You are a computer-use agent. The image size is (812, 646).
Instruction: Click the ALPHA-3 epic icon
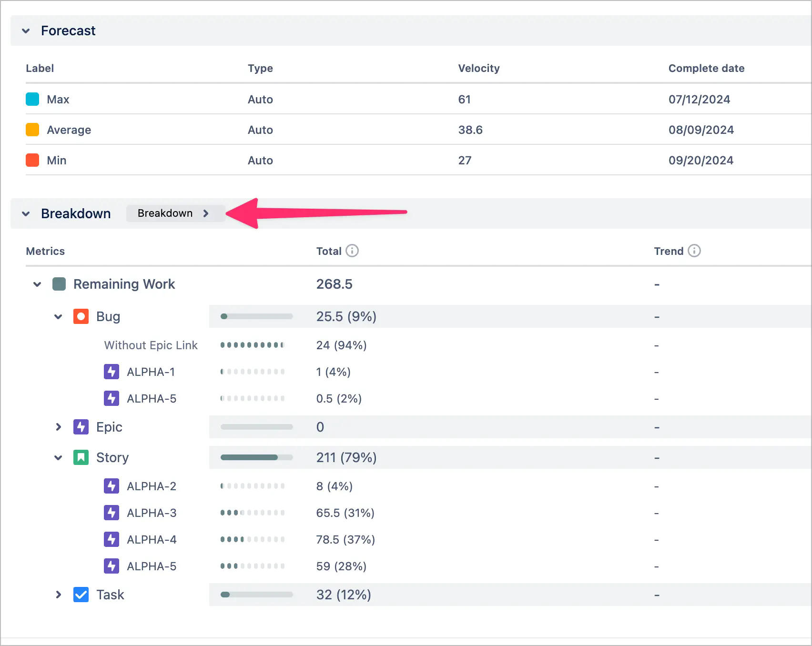pyautogui.click(x=112, y=513)
